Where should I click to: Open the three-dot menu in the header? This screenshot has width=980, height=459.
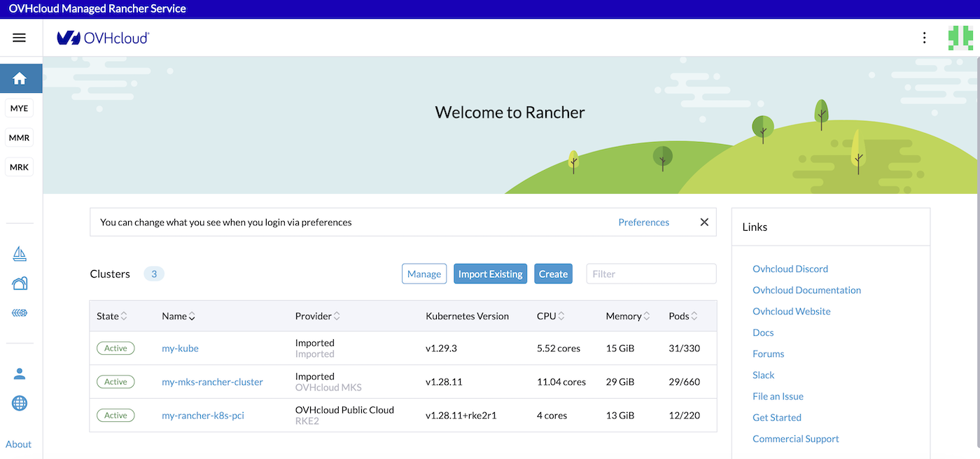924,37
